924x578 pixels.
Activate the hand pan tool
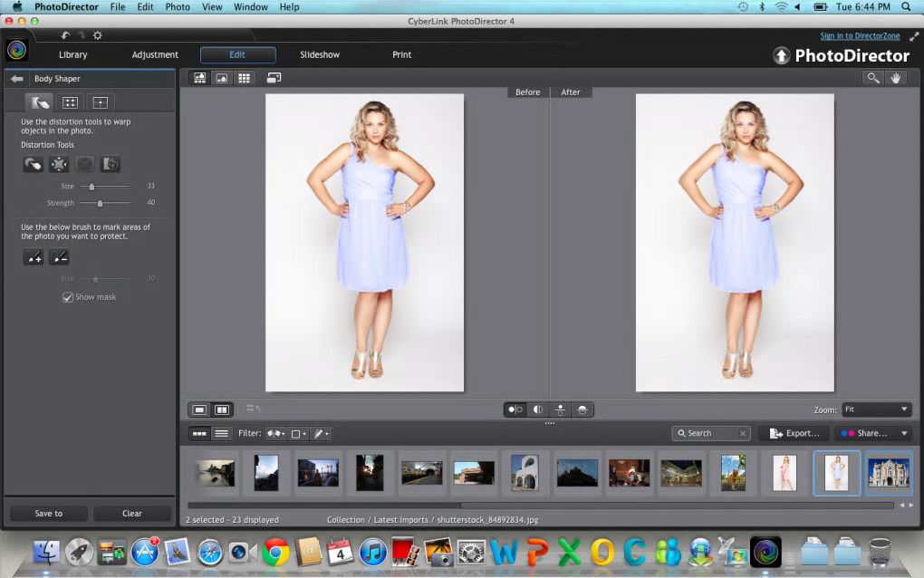pos(896,78)
